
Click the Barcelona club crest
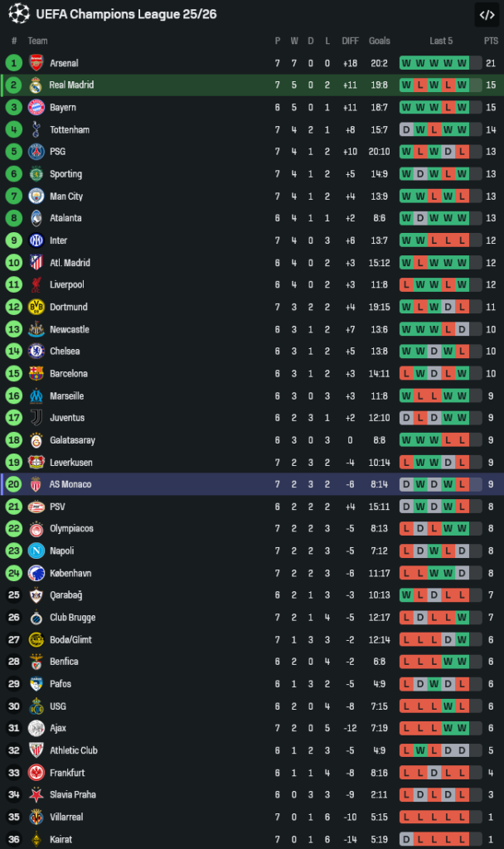pos(36,374)
